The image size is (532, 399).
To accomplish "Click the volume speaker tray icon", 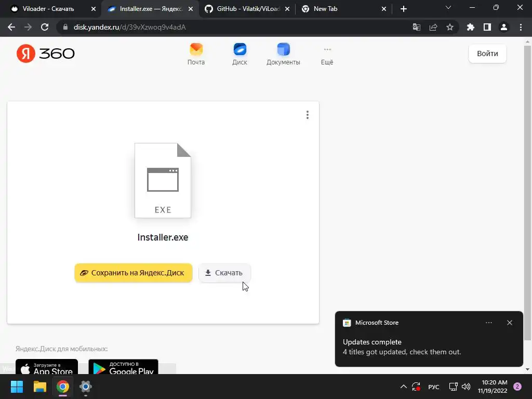I will pyautogui.click(x=466, y=387).
